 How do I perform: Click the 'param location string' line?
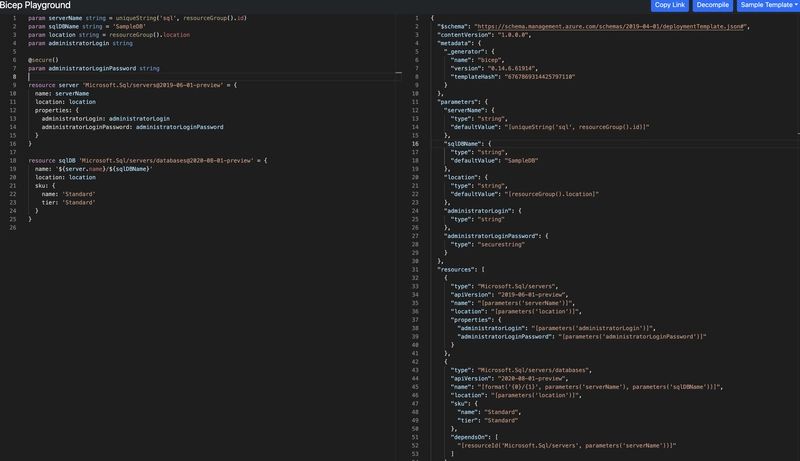109,35
